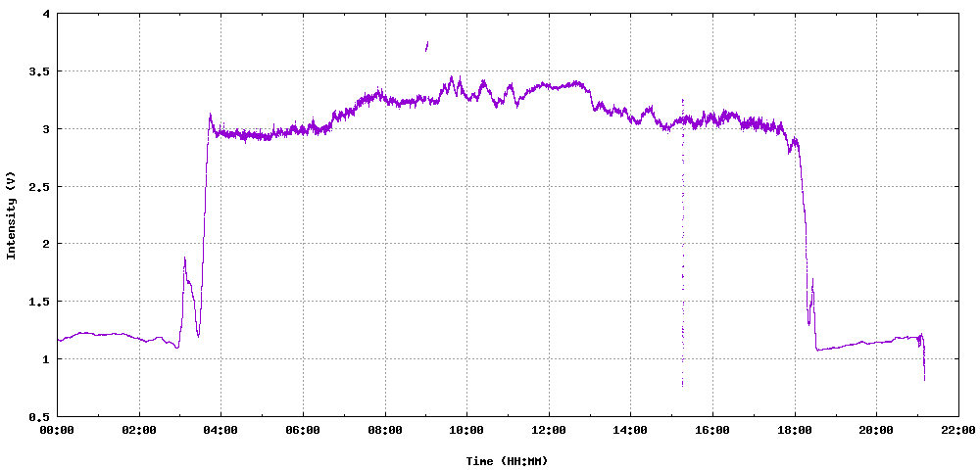Click the 00:00 time tick label
980x470 pixels.
pyautogui.click(x=58, y=431)
